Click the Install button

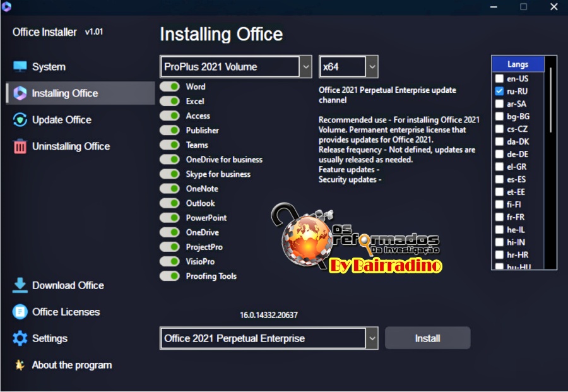point(428,338)
